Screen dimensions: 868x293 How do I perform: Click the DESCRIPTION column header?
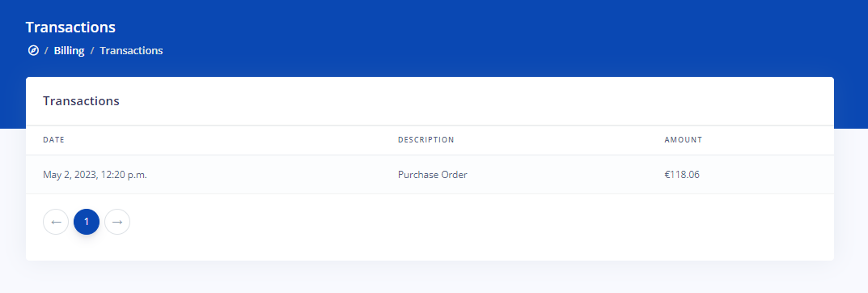(x=426, y=139)
